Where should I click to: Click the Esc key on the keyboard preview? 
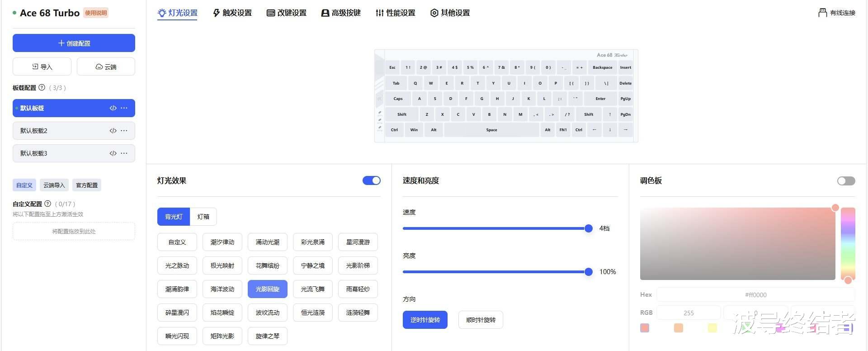coord(392,67)
